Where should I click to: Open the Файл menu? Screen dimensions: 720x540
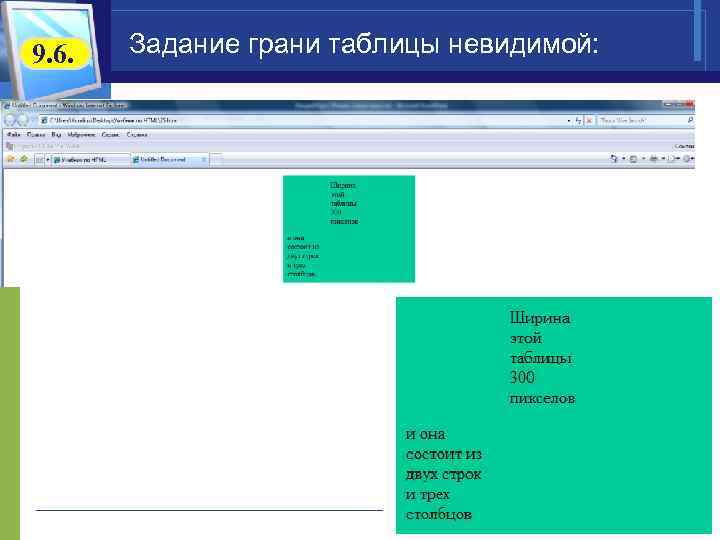point(14,135)
